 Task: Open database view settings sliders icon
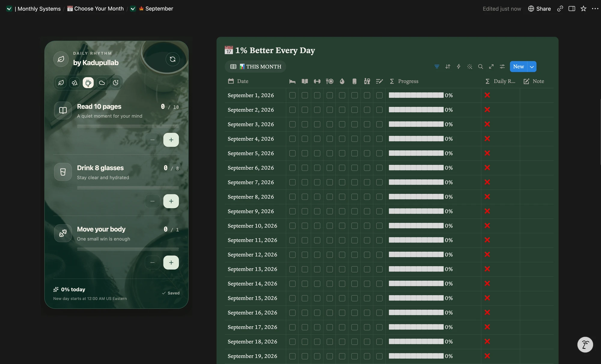pos(502,67)
